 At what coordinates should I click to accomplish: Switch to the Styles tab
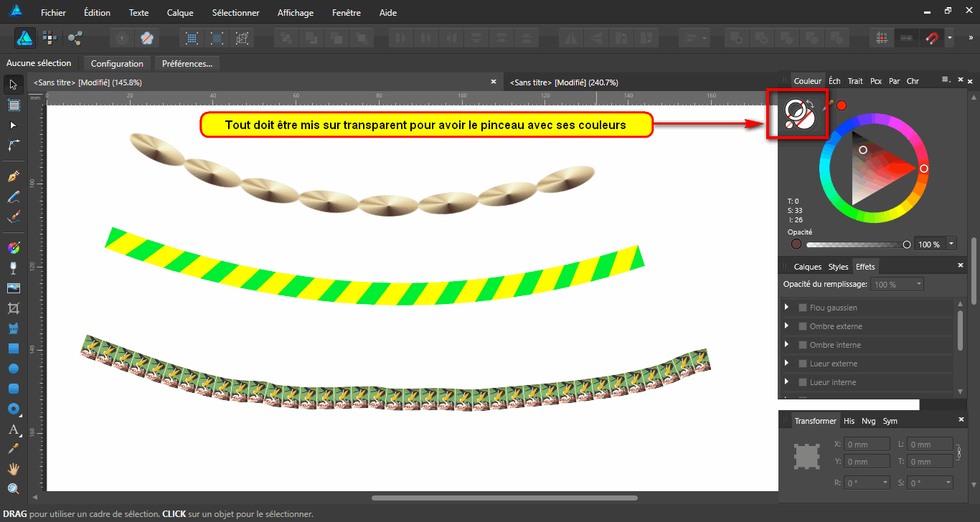click(x=838, y=267)
